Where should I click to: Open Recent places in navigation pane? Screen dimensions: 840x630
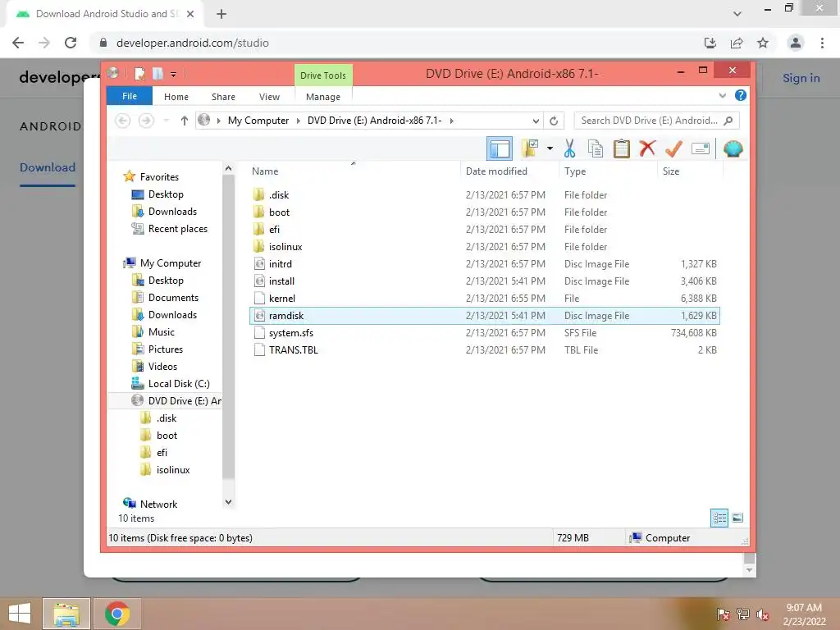[x=177, y=229]
